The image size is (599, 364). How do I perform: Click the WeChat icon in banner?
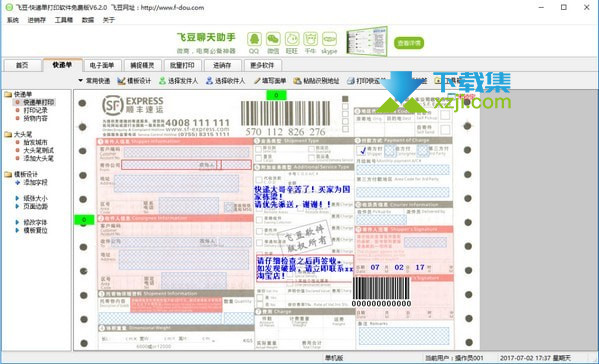(x=273, y=39)
